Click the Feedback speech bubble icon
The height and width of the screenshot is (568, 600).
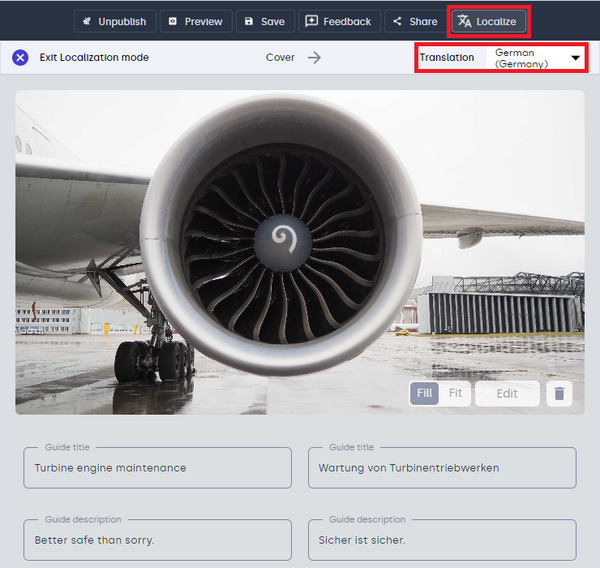click(311, 21)
